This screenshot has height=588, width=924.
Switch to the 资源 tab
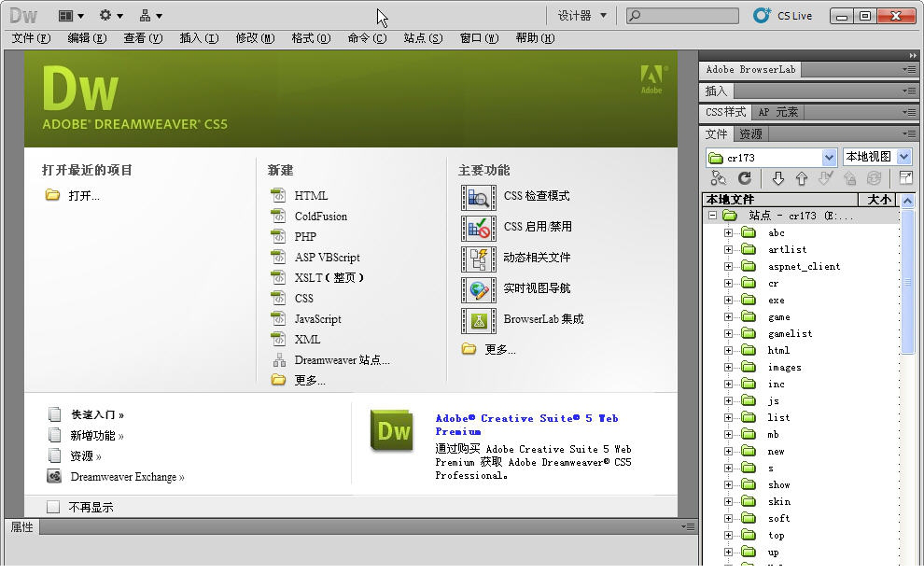[x=750, y=133]
